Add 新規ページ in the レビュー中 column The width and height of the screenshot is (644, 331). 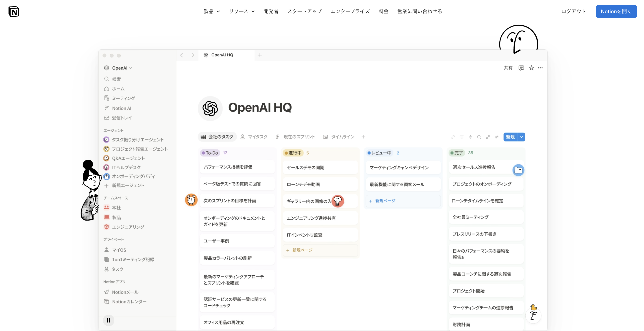point(403,201)
